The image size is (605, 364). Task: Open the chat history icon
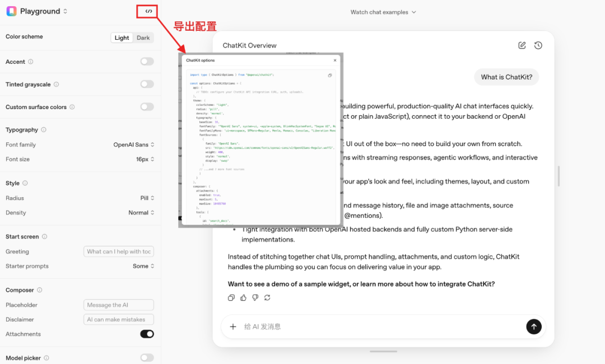point(538,45)
